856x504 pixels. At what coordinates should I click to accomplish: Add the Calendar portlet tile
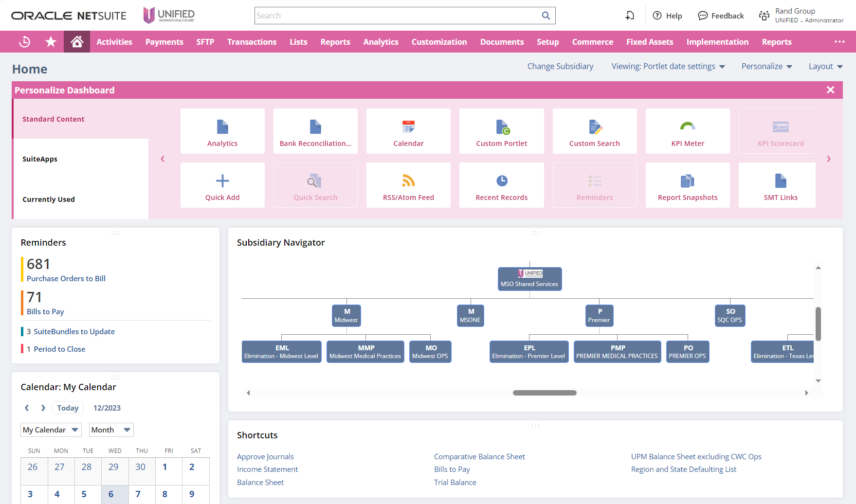[408, 131]
